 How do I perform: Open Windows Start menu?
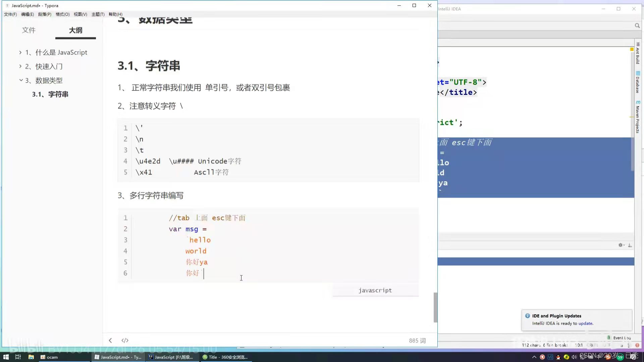coord(6,357)
